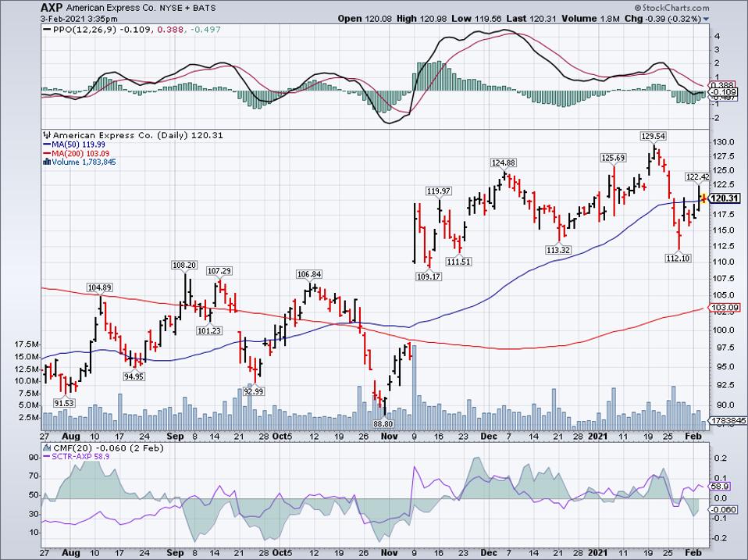Click the MA(50) 119.99 legend text

pos(79,144)
